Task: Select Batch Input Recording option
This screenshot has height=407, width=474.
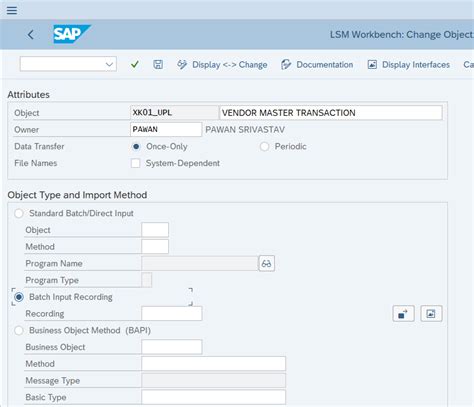Action: coord(19,297)
